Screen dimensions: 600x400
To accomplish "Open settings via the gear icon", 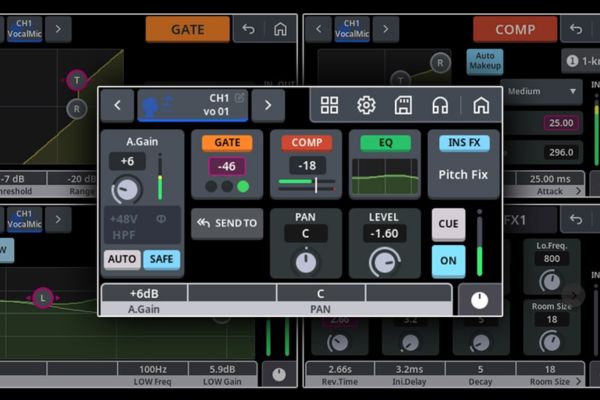I will (366, 105).
